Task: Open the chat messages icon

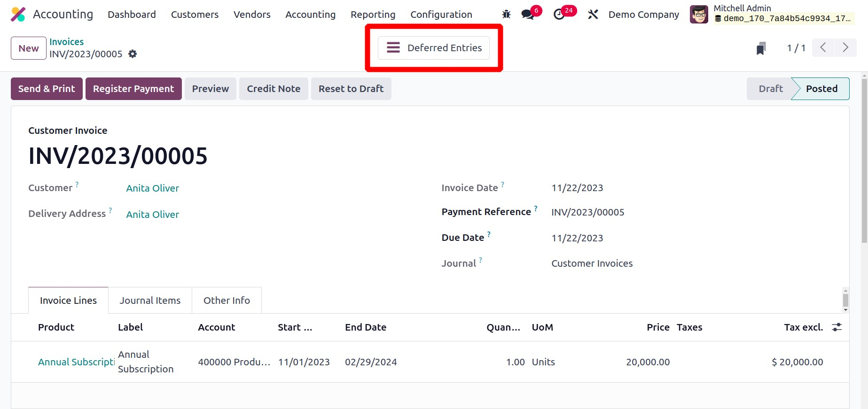Action: [528, 15]
